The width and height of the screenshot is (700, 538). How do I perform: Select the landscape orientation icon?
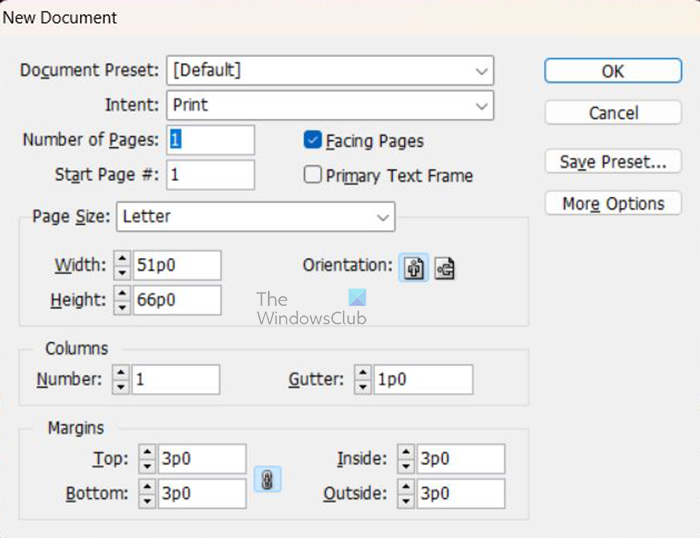tap(445, 268)
